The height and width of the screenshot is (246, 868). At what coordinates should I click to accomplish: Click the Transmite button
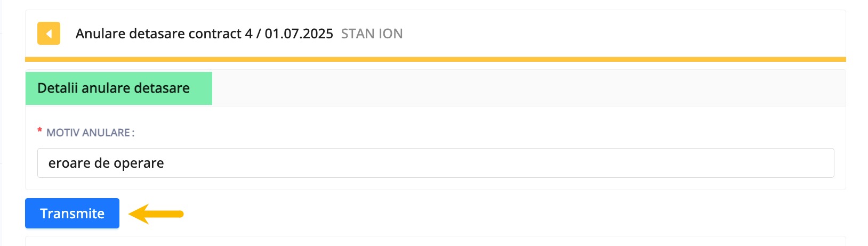pyautogui.click(x=72, y=213)
